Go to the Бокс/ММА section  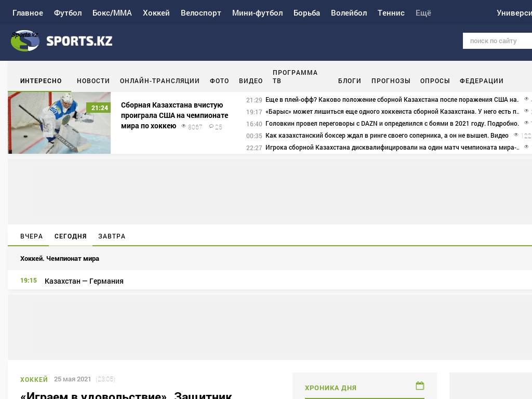(112, 13)
